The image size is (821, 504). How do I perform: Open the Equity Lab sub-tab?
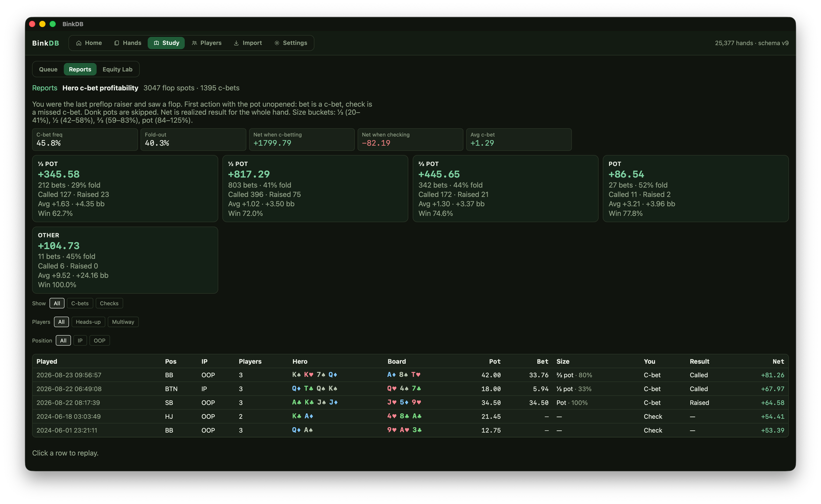pos(118,69)
